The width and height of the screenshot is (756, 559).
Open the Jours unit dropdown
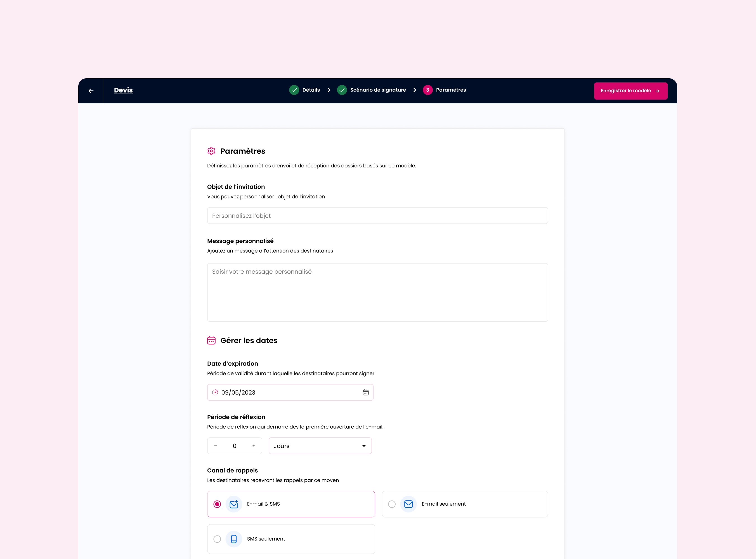coord(320,446)
